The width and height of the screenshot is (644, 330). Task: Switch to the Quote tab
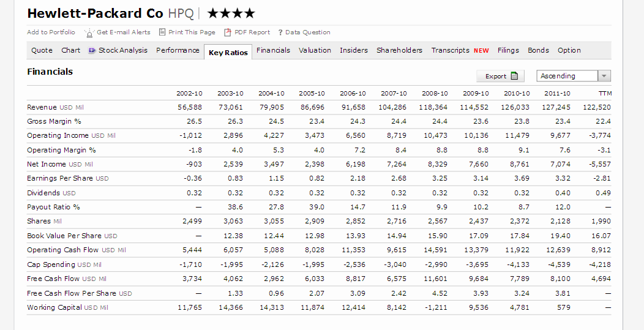tap(42, 50)
